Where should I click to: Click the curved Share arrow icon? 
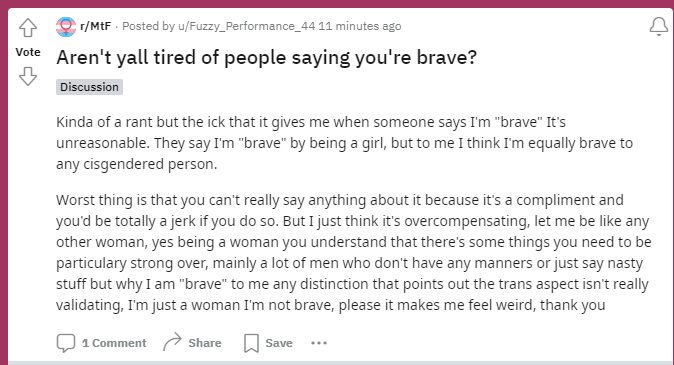click(172, 342)
